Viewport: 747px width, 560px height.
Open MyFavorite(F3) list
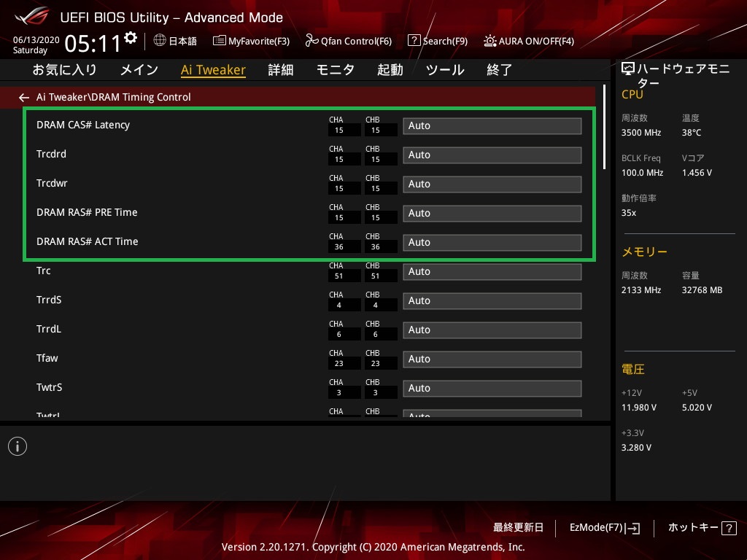[x=251, y=41]
